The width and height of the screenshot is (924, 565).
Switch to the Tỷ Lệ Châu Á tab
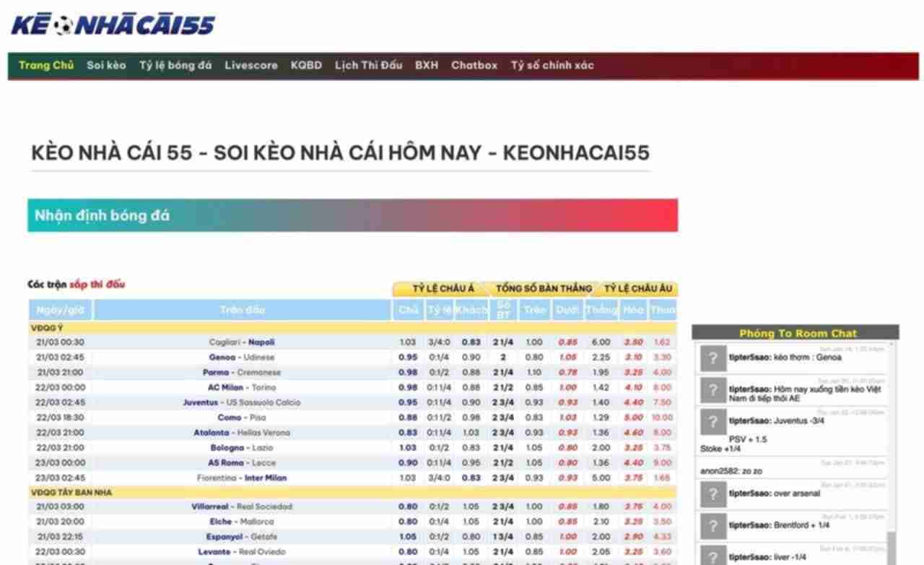(x=443, y=288)
